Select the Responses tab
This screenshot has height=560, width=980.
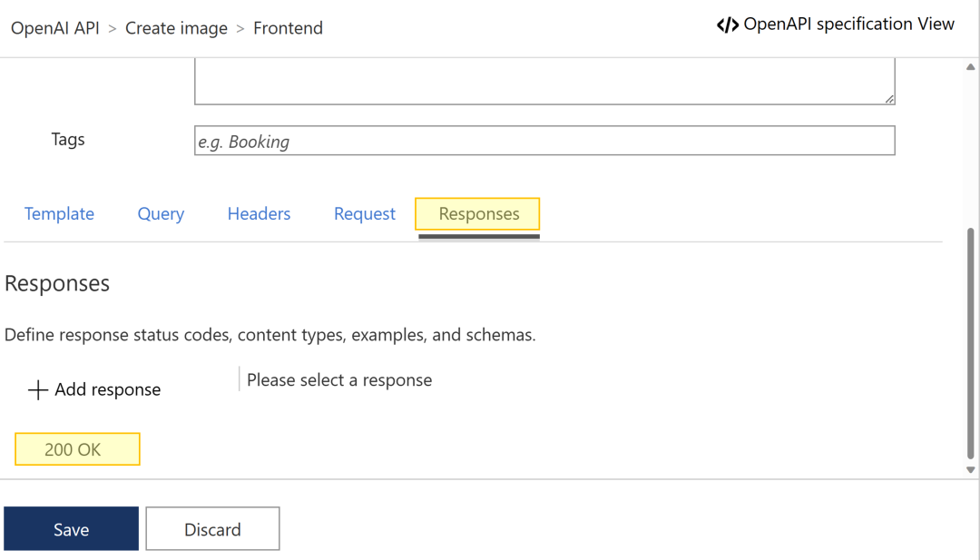pyautogui.click(x=478, y=214)
